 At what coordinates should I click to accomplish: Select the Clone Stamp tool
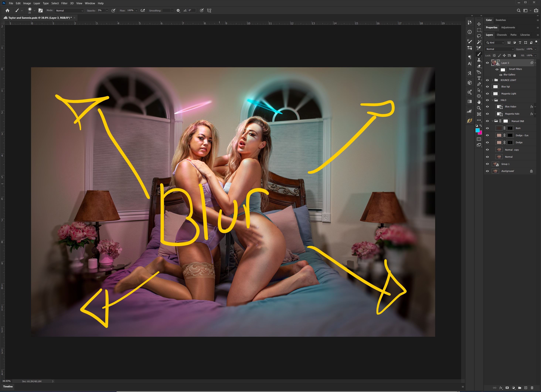(x=479, y=60)
